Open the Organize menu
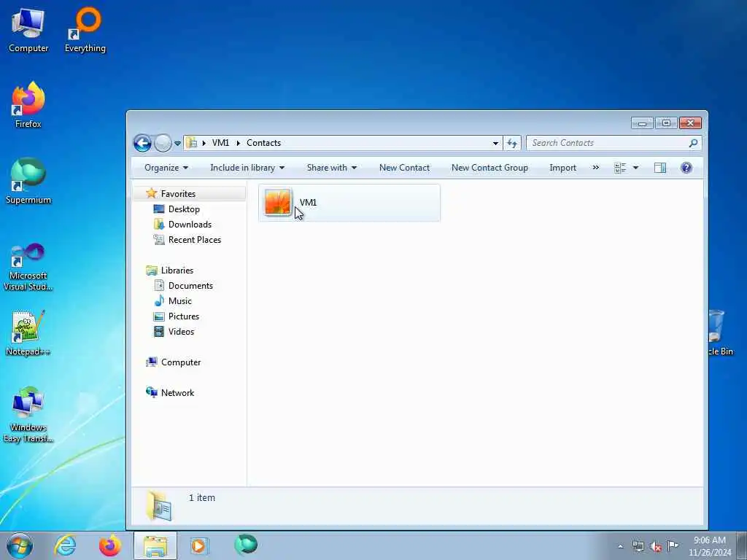This screenshot has height=560, width=747. 166,168
